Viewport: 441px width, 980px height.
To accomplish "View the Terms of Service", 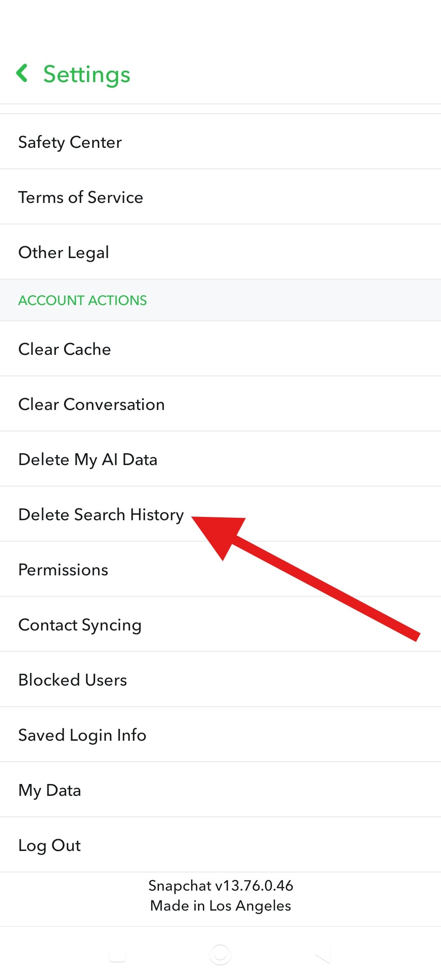I will pos(81,197).
